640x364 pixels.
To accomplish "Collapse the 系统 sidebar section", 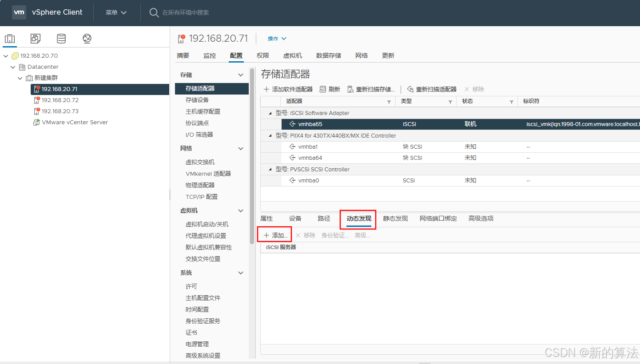I will point(241,273).
